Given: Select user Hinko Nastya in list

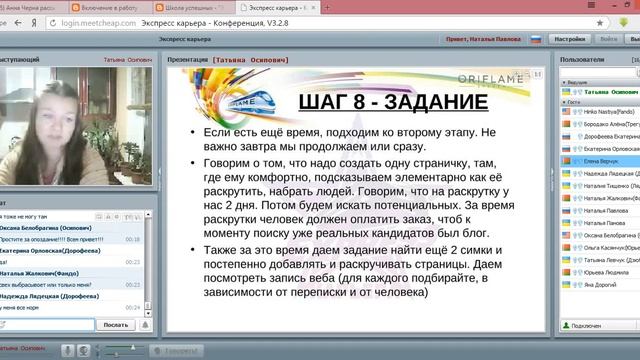Looking at the screenshot, I should pos(600,111).
